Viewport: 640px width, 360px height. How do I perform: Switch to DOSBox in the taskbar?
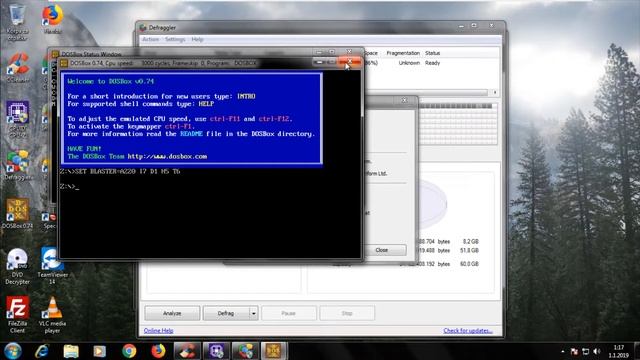point(274,351)
